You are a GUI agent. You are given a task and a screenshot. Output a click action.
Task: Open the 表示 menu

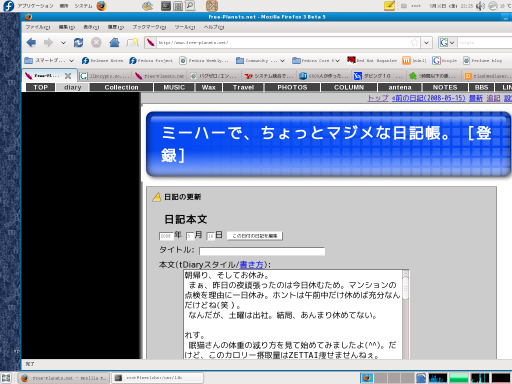click(91, 27)
